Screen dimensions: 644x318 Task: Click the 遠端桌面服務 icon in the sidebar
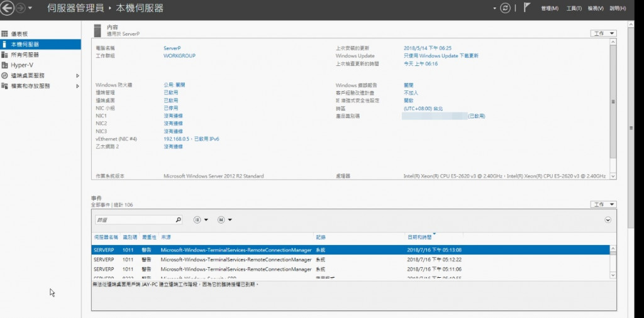click(x=4, y=75)
